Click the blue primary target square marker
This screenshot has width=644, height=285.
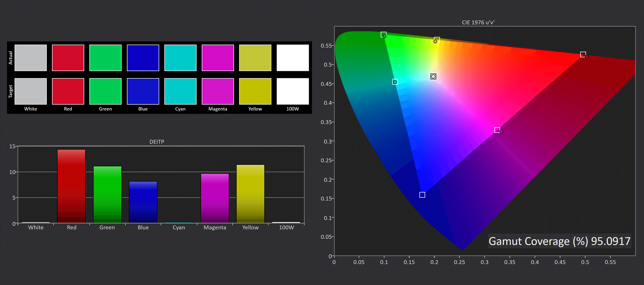tap(422, 194)
